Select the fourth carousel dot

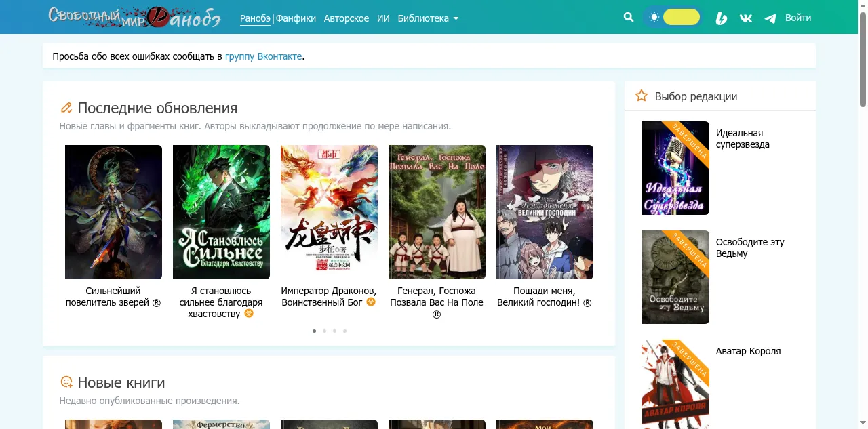[x=344, y=331]
